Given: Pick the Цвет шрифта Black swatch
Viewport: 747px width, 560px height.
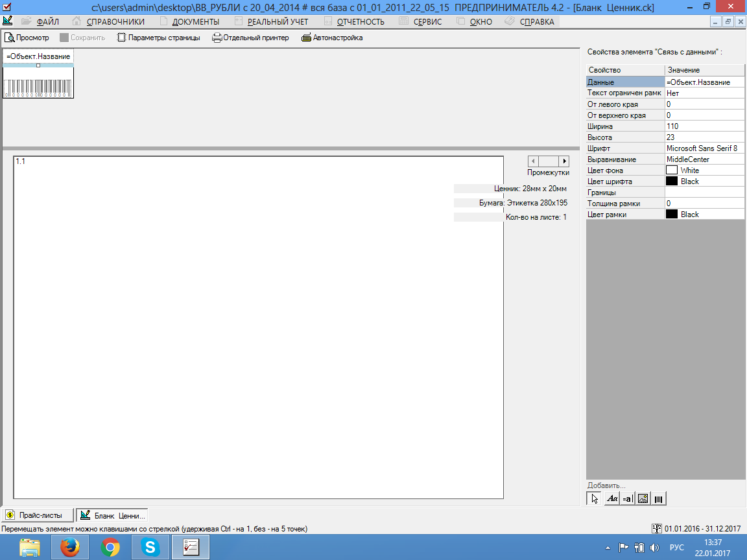Looking at the screenshot, I should (x=672, y=181).
